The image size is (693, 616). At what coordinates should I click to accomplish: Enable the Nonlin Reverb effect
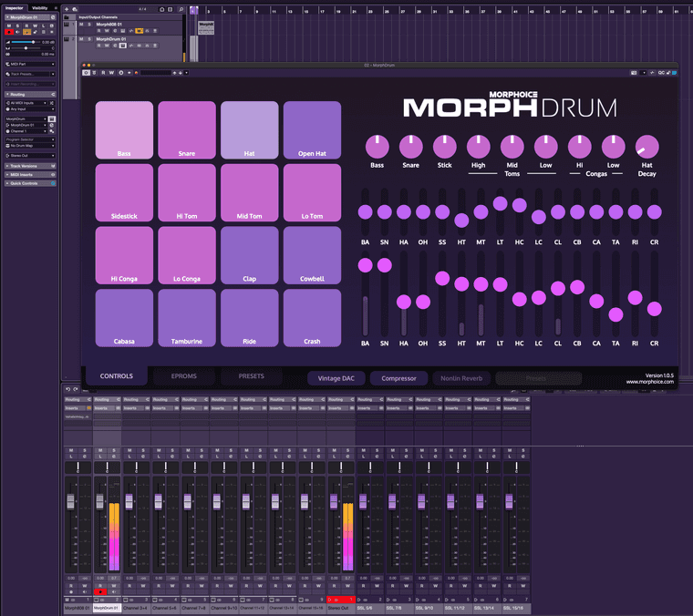[x=461, y=378]
